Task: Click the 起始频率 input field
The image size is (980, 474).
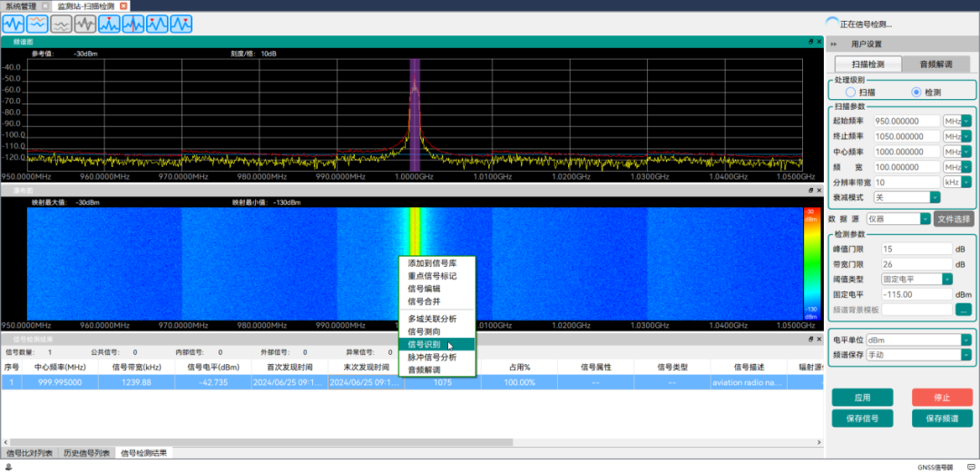Action: point(907,121)
